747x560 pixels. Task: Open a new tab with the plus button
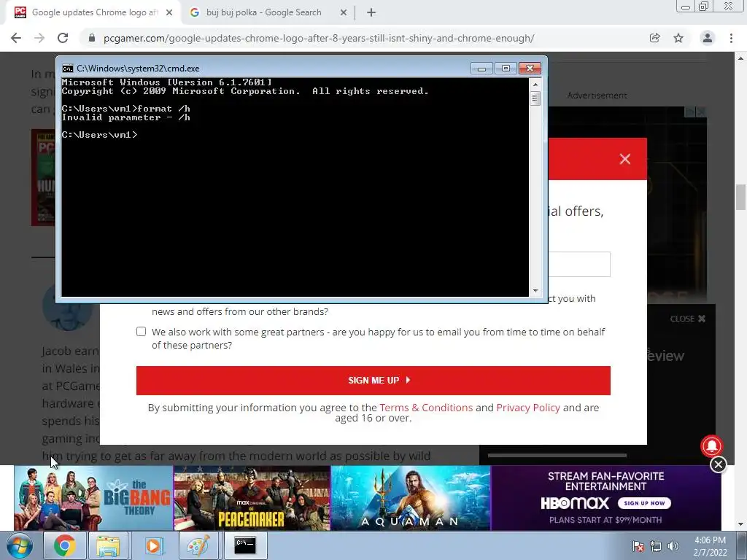coord(371,13)
